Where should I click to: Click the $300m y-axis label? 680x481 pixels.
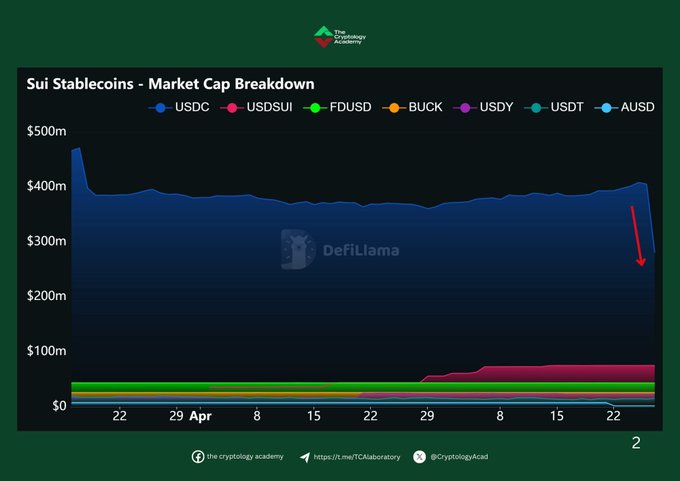[x=47, y=241]
